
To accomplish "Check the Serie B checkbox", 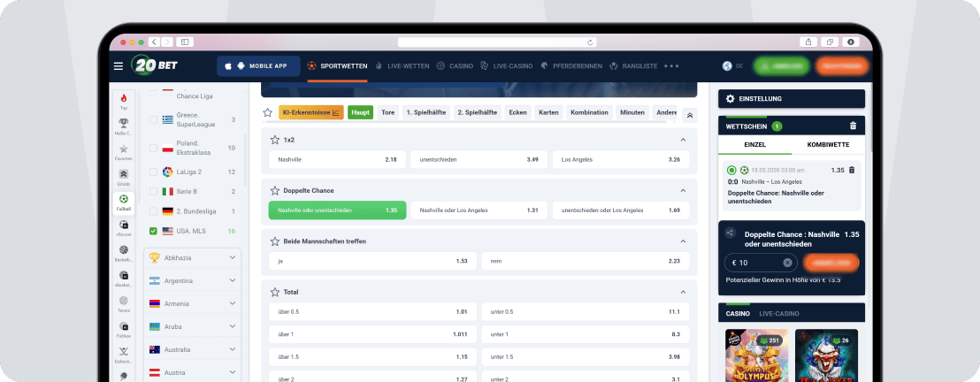I will click(x=153, y=191).
